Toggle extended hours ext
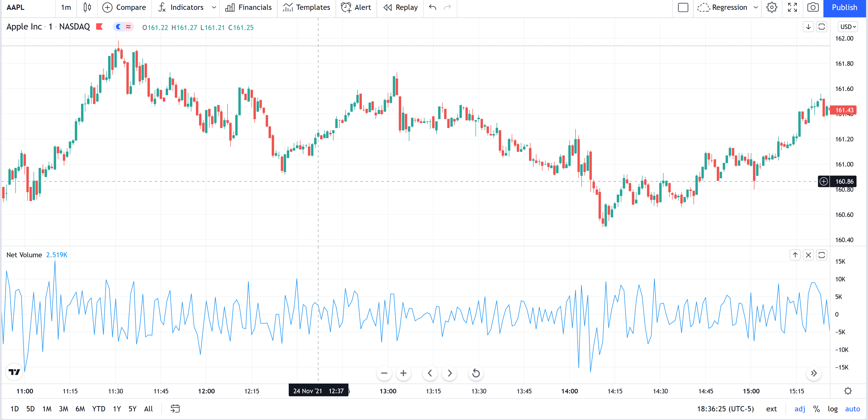The height and width of the screenshot is (420, 868). (771, 409)
